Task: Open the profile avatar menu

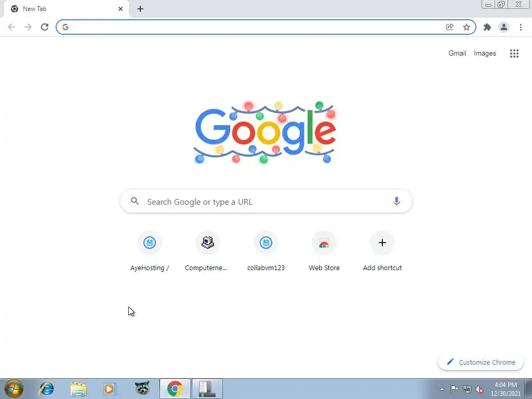Action: tap(504, 27)
